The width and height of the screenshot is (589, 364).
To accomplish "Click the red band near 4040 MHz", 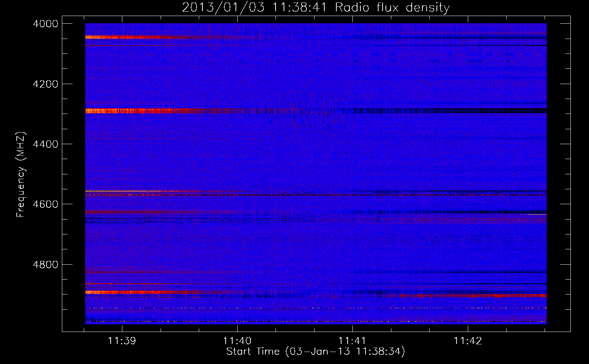I will 135,37.
